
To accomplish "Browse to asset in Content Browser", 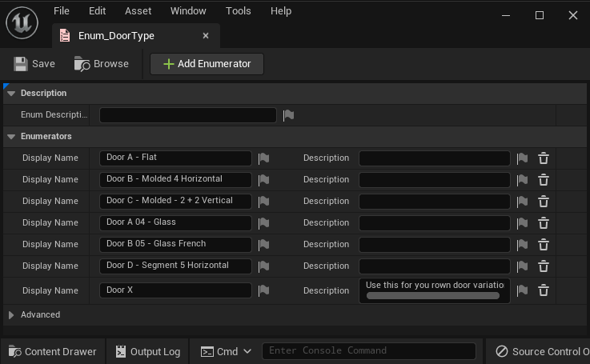I will 101,64.
